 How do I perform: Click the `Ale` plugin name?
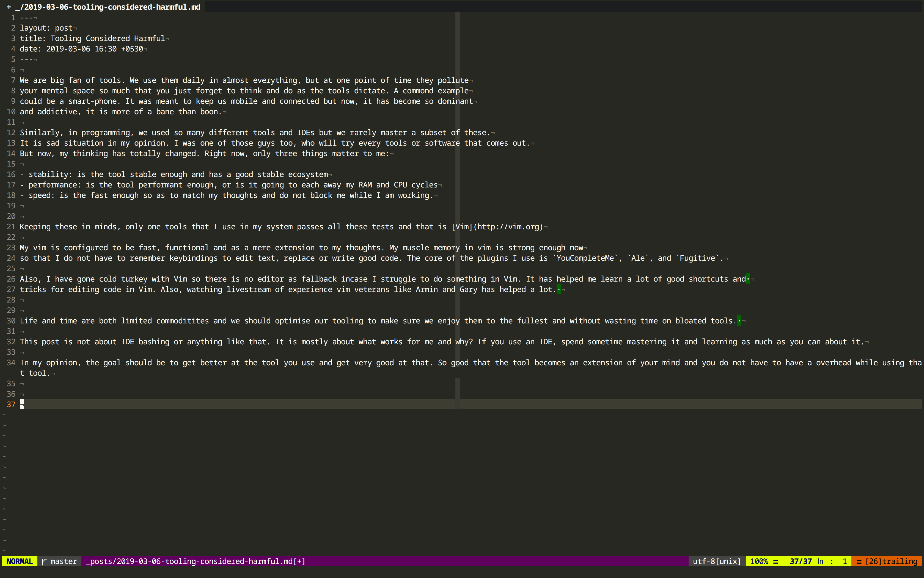638,258
